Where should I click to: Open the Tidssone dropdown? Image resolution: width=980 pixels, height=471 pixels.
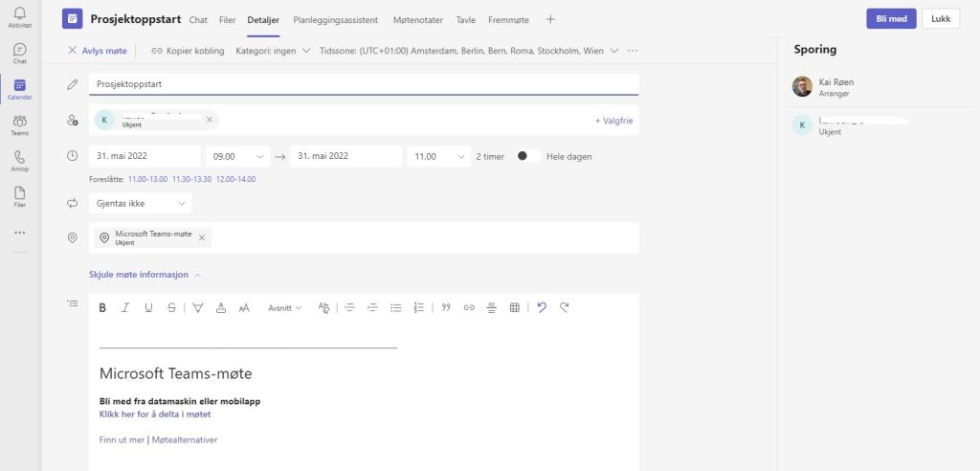click(469, 51)
